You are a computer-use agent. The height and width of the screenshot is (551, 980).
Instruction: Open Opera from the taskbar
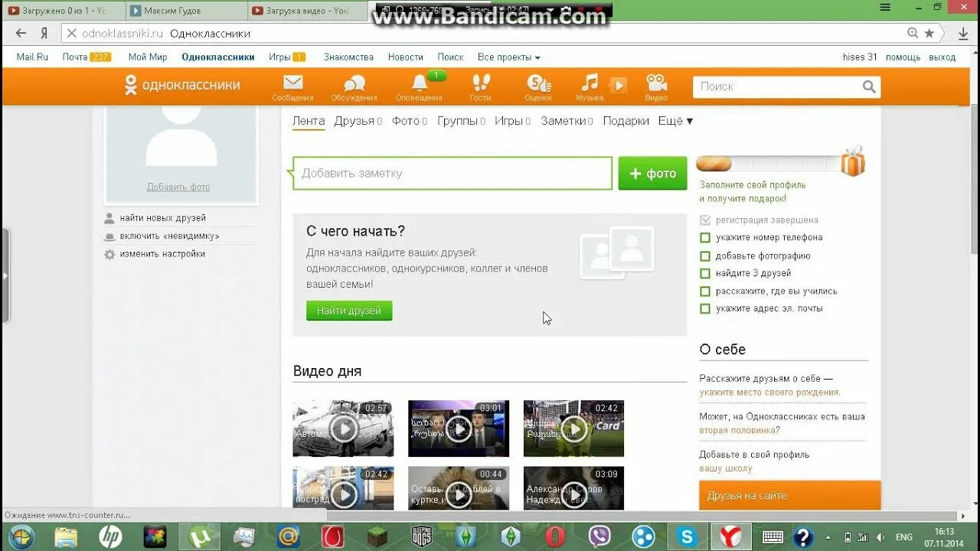tap(555, 536)
